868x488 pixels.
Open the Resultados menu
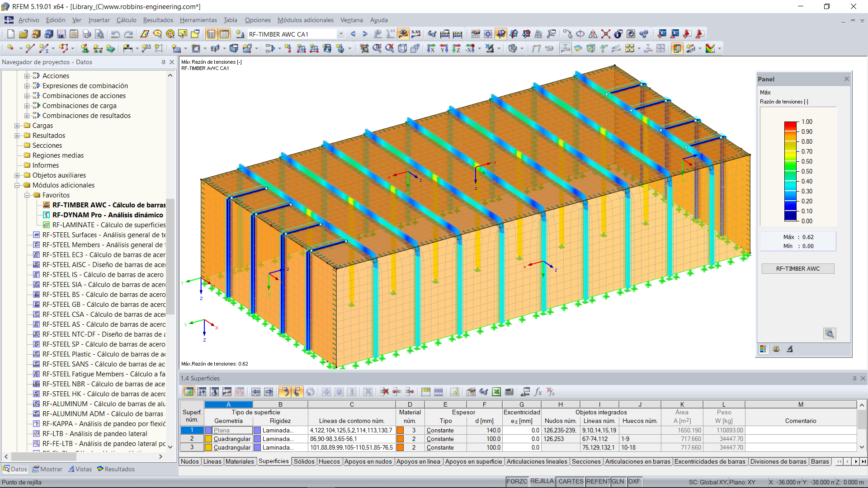[x=158, y=20]
